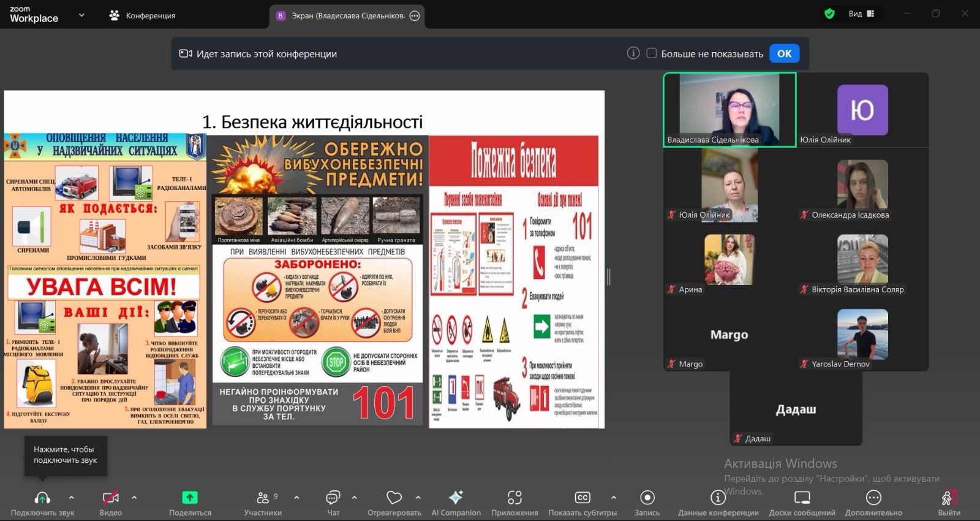Expand video options arrow beside Видео
The height and width of the screenshot is (521, 980).
pos(134,498)
